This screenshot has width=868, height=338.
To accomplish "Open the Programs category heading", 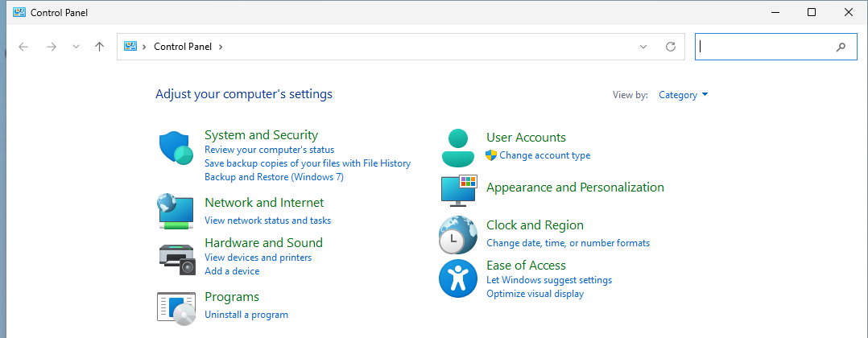I will coord(232,297).
